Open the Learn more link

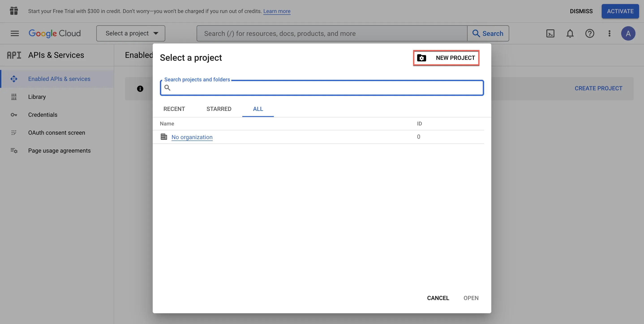tap(277, 11)
